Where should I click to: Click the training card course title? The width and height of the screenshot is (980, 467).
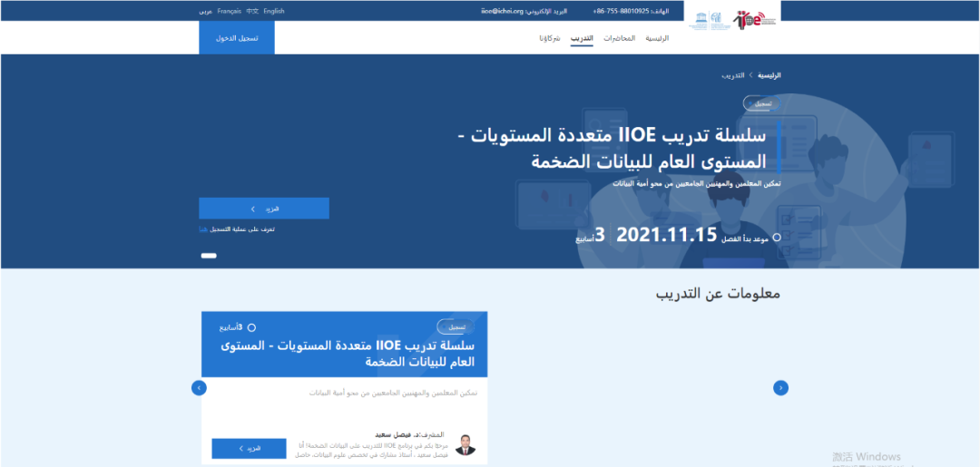pyautogui.click(x=348, y=354)
